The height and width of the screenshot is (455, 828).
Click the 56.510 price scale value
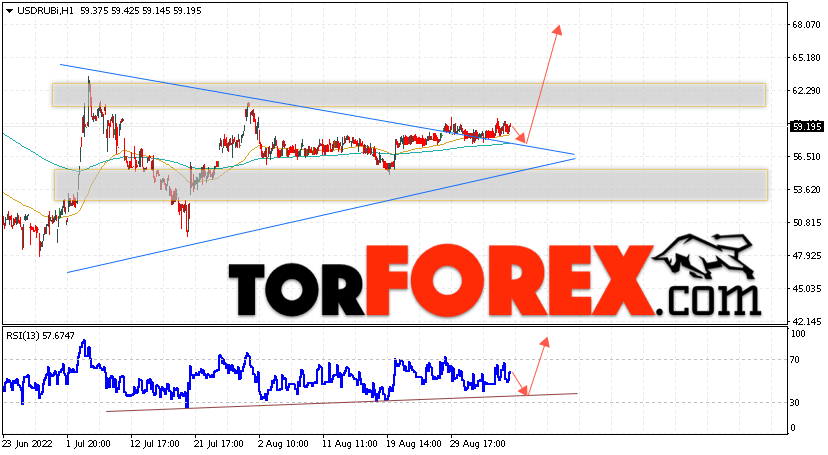coord(806,157)
